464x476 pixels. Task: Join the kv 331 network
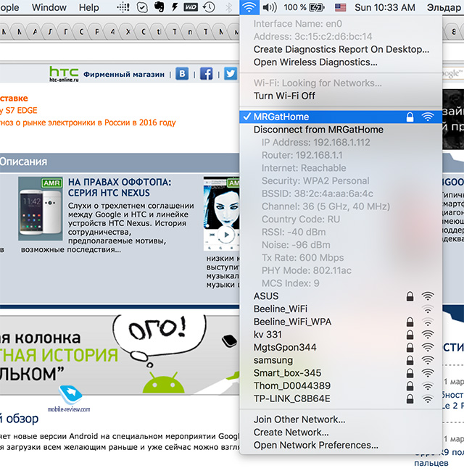(341, 335)
